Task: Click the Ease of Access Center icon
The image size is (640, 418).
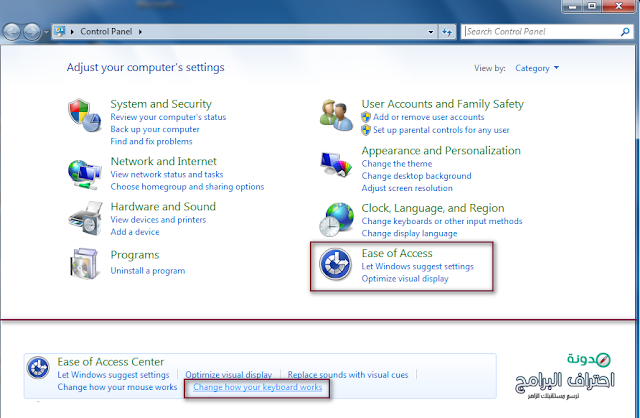Action: coord(38,367)
